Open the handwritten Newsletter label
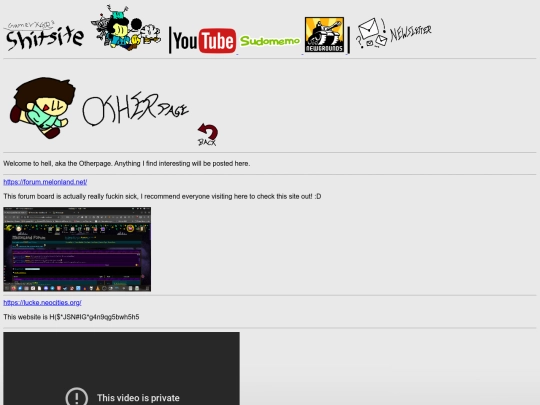 click(x=411, y=33)
